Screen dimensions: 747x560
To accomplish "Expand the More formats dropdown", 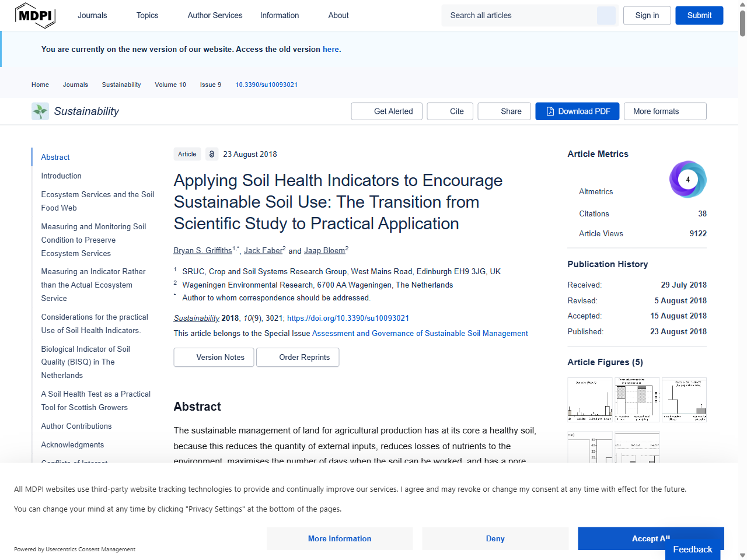I will point(665,111).
